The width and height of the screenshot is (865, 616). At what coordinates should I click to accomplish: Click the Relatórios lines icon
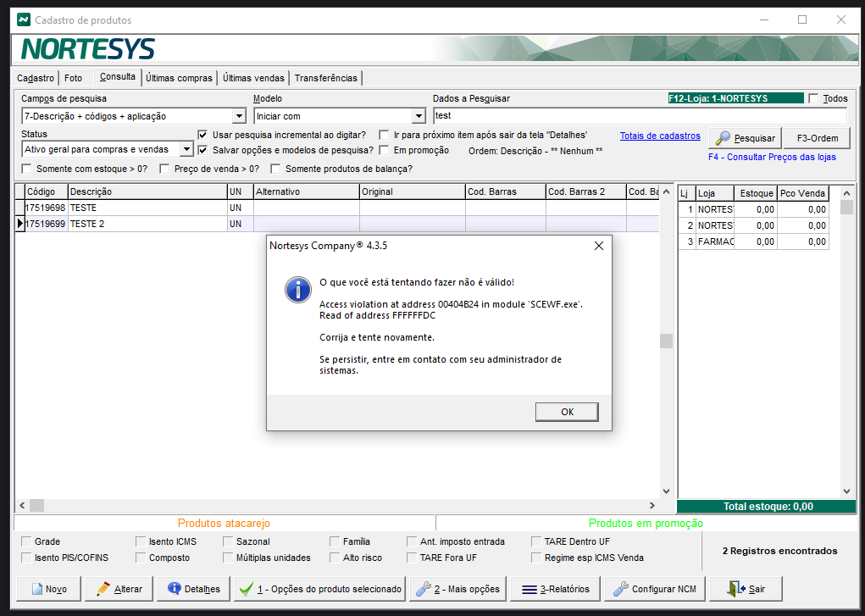coord(529,589)
